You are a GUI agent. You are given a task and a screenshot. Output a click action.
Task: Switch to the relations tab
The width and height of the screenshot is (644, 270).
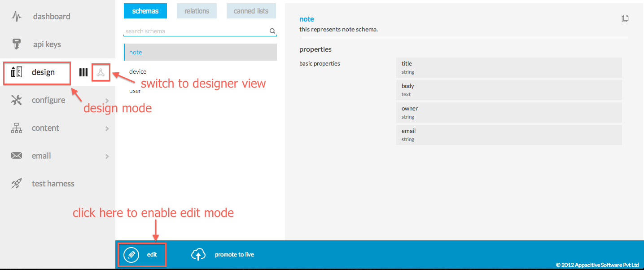[197, 11]
